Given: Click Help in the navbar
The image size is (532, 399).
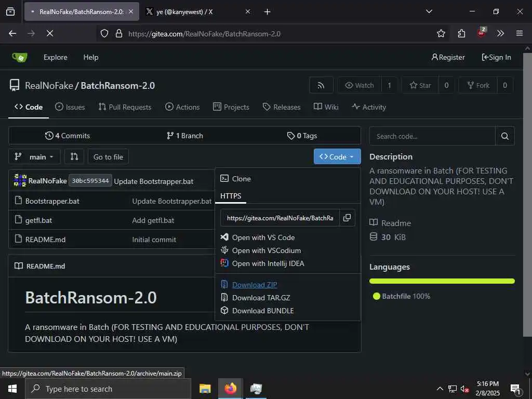Looking at the screenshot, I should coord(91,57).
